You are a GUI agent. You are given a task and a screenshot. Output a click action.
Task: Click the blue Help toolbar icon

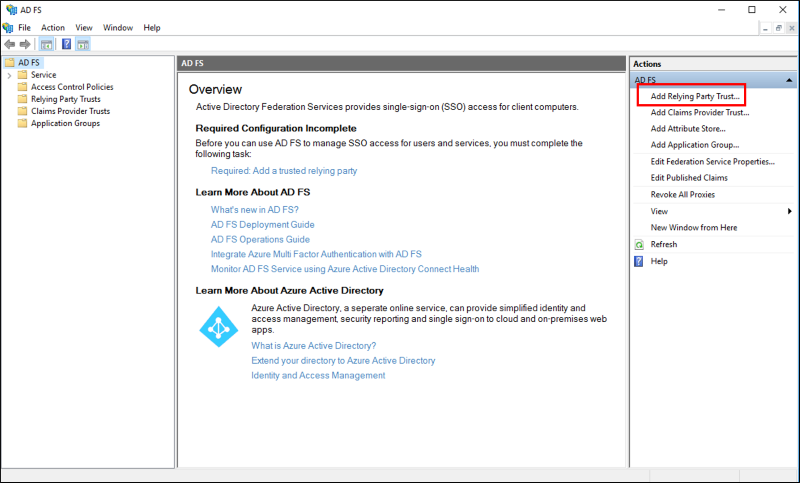coord(66,44)
